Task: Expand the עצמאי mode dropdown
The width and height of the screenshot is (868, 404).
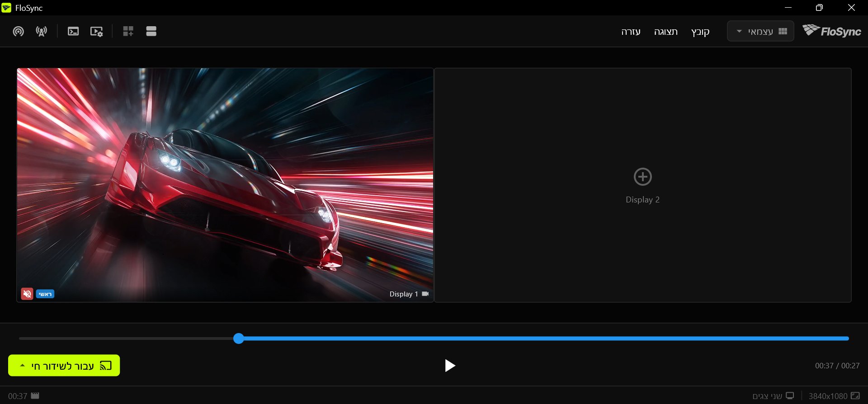Action: 760,31
